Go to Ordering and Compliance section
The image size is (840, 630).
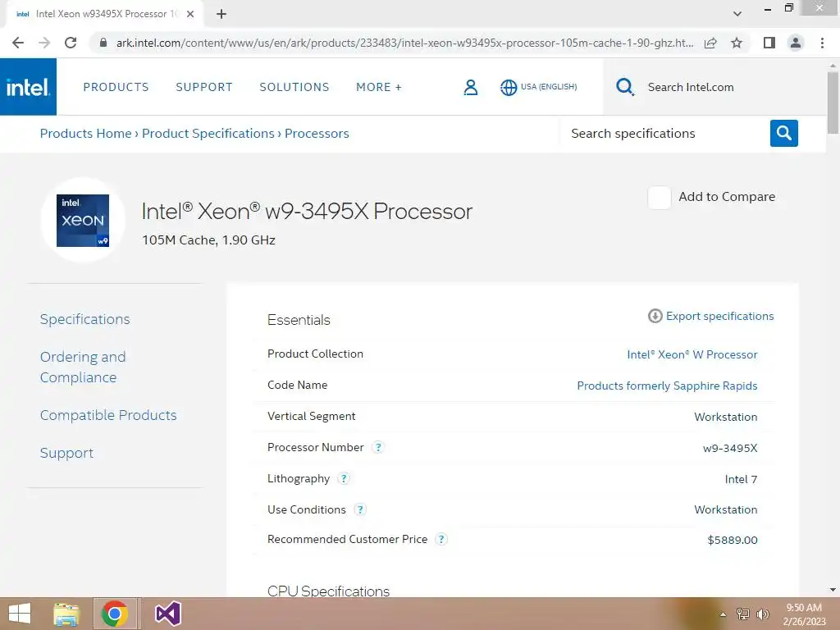(x=83, y=367)
